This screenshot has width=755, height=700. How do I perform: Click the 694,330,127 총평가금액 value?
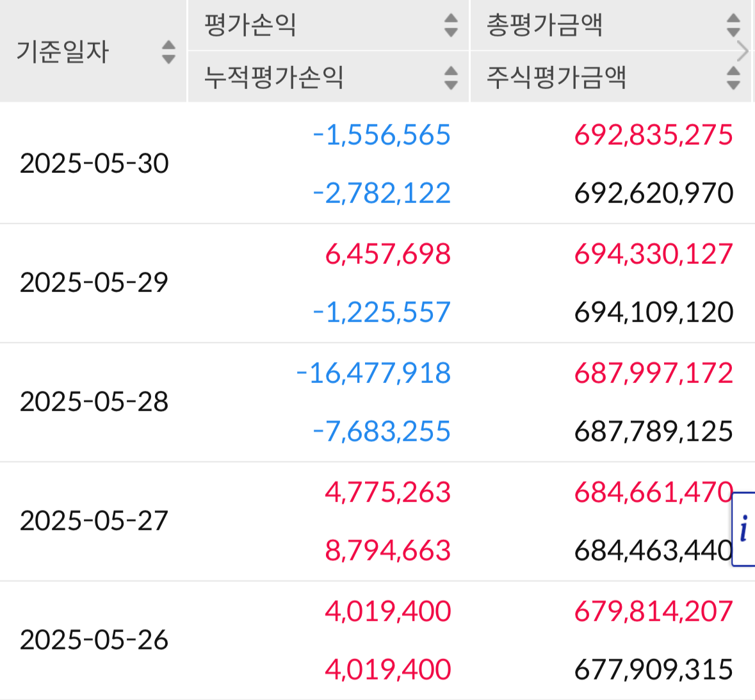[653, 254]
